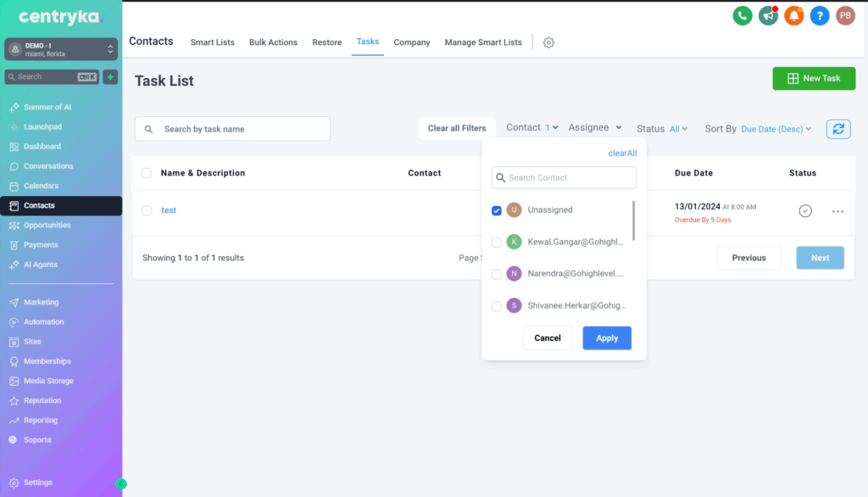The image size is (868, 497).
Task: Collapse the sidebar using the green arrow
Action: 121,483
